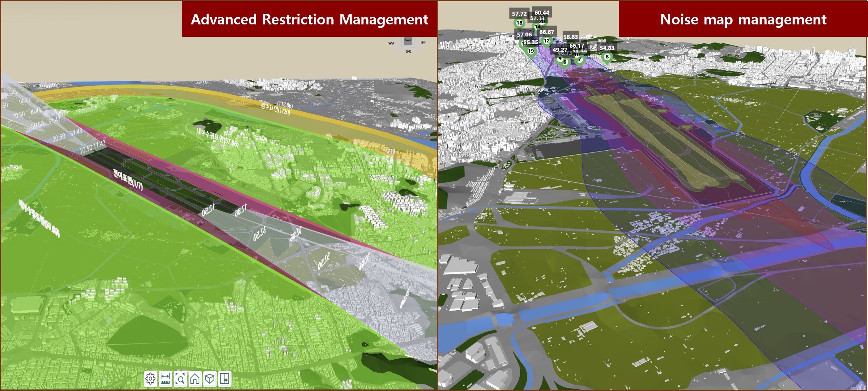The width and height of the screenshot is (868, 391).
Task: Select the distance measurement ruler tool
Action: point(165,379)
